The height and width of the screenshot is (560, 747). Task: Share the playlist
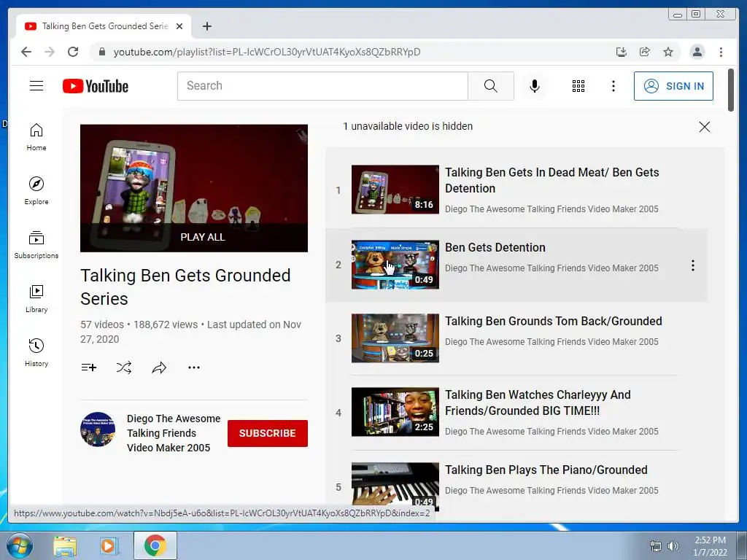(159, 367)
